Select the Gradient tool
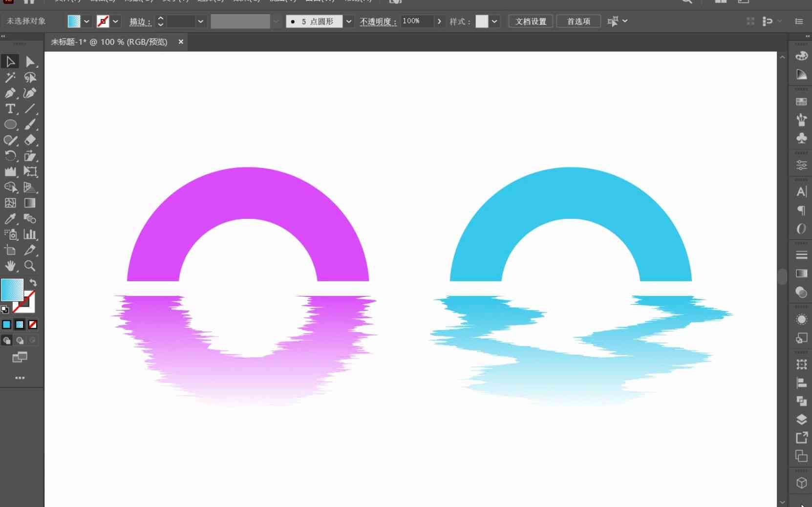 tap(30, 203)
